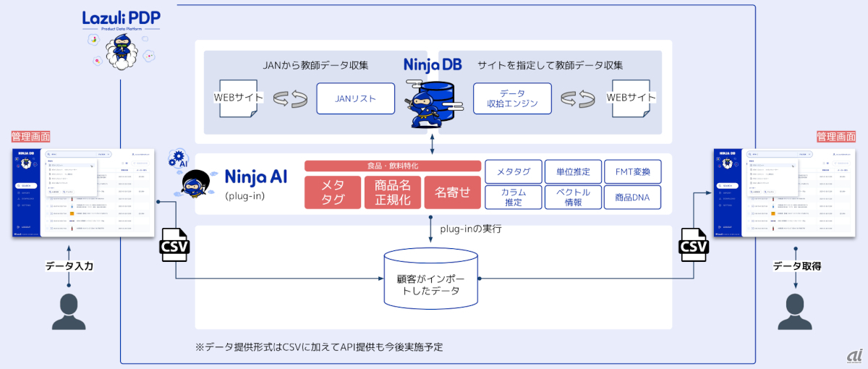This screenshot has height=369, width=868.
Task: Click the FMT変換 box
Action: point(632,171)
